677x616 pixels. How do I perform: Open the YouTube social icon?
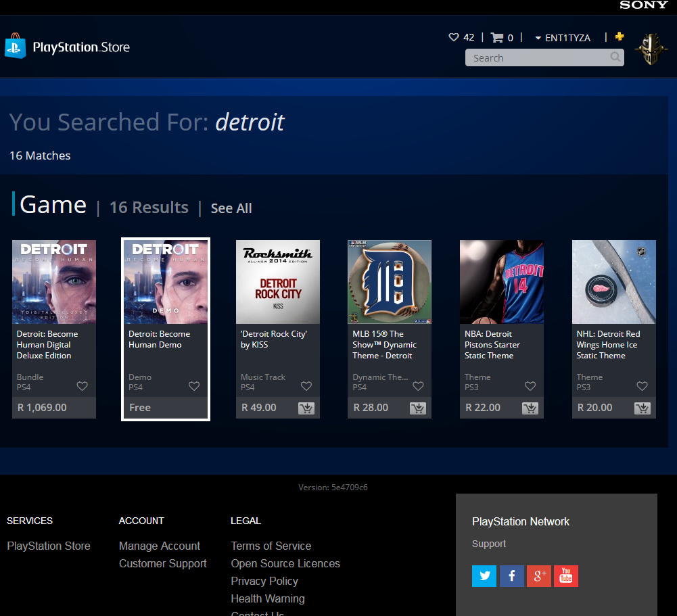566,576
